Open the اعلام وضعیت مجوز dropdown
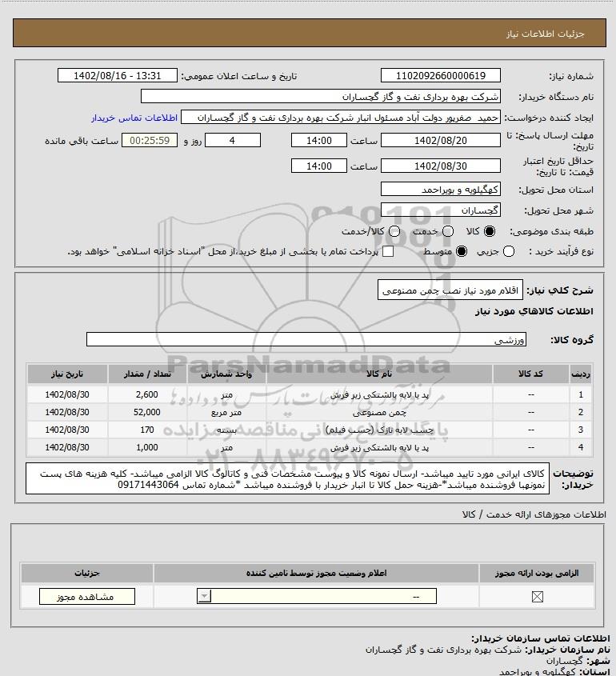The width and height of the screenshot is (616, 676). click(317, 597)
